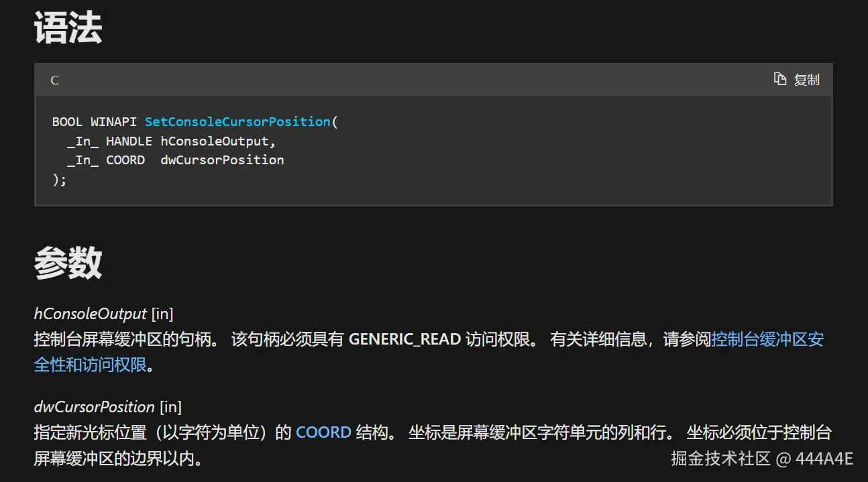Click the COORD type inside code block
The width and height of the screenshot is (868, 482).
pyautogui.click(x=125, y=160)
